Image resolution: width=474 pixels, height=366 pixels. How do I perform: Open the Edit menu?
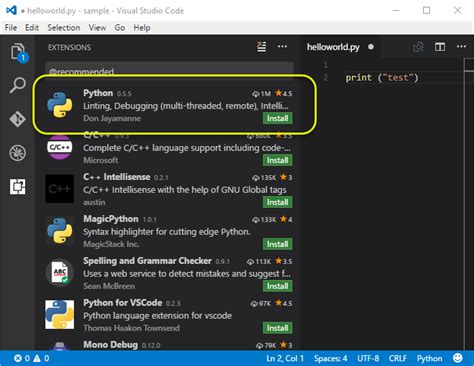(x=32, y=28)
